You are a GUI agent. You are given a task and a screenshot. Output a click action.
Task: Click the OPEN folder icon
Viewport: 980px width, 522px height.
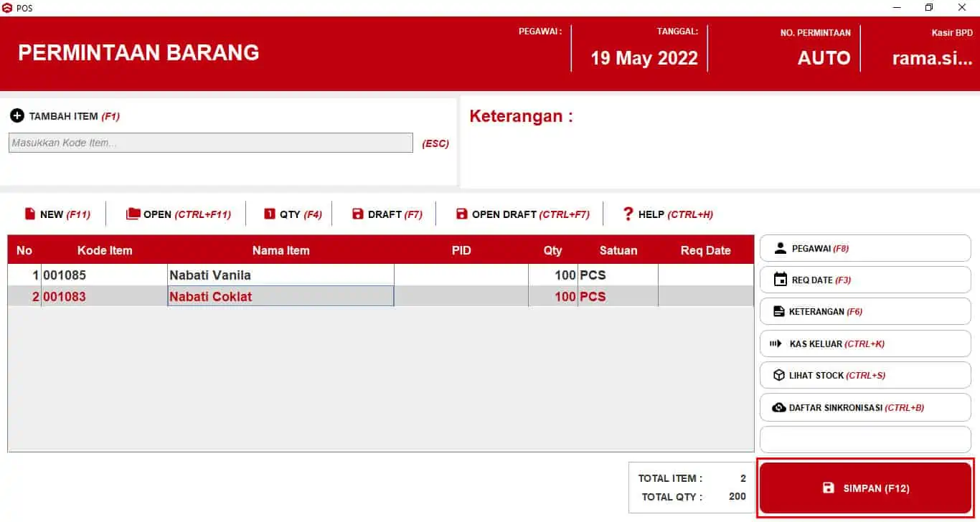point(133,214)
